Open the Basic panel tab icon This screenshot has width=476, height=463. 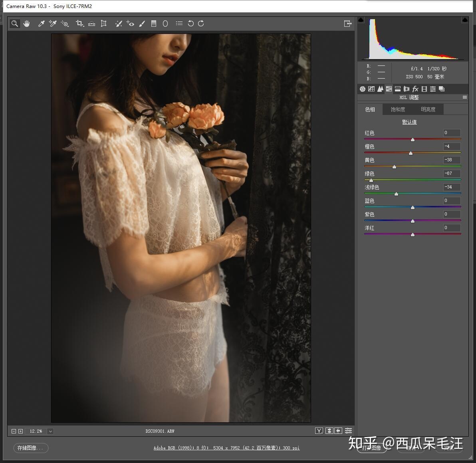pos(363,89)
